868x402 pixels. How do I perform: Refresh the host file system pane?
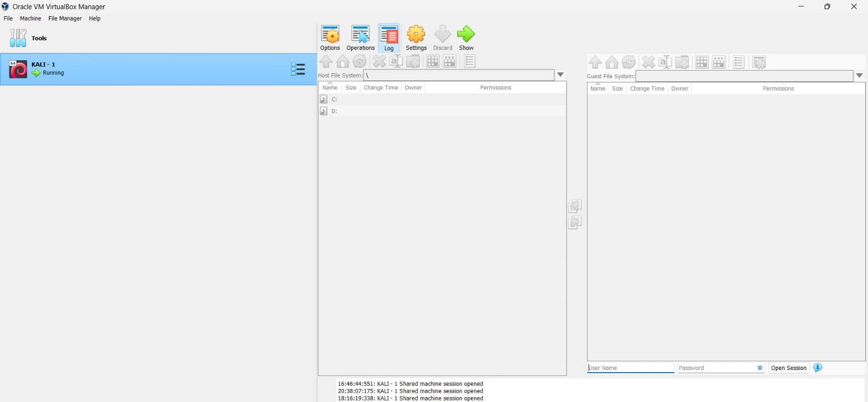[360, 61]
